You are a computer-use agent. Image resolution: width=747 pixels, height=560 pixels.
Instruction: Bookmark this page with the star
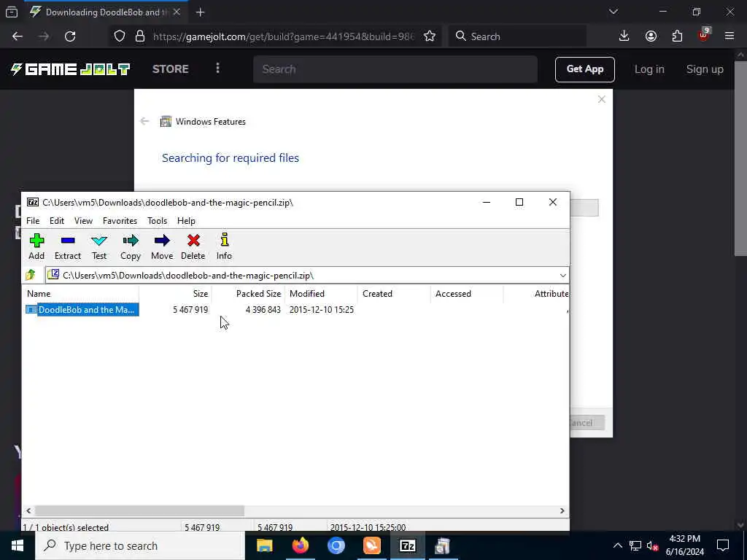pos(429,36)
